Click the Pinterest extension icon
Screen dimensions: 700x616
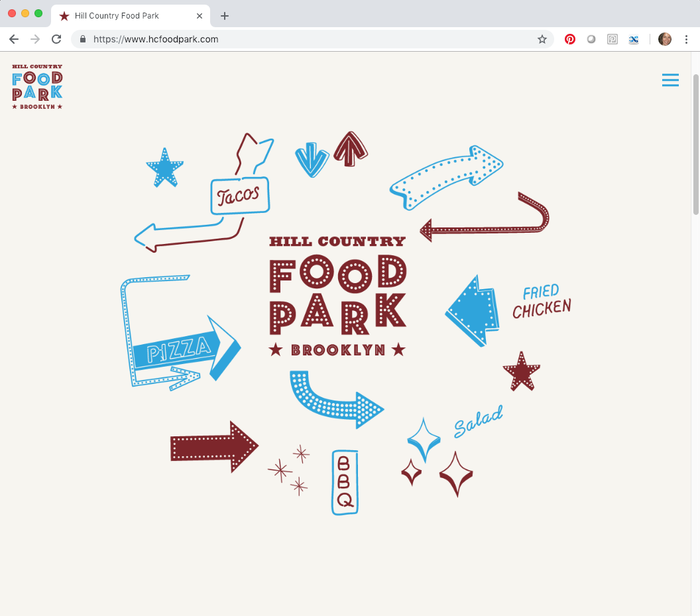tap(569, 39)
